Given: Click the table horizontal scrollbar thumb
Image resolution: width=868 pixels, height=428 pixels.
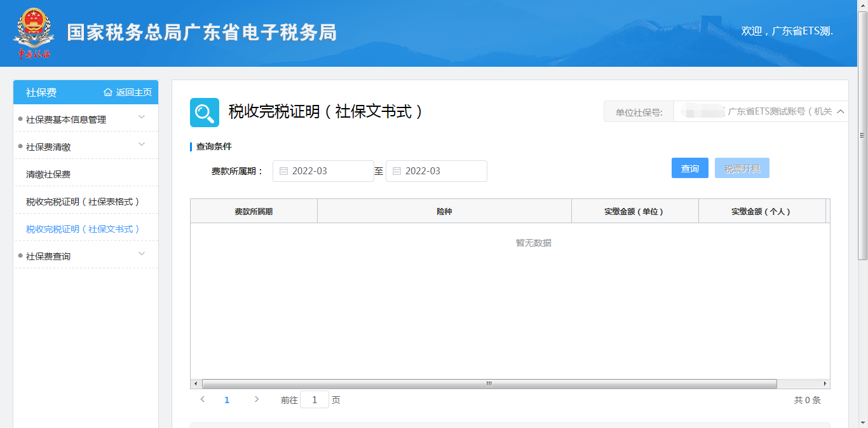Looking at the screenshot, I should click(x=489, y=383).
